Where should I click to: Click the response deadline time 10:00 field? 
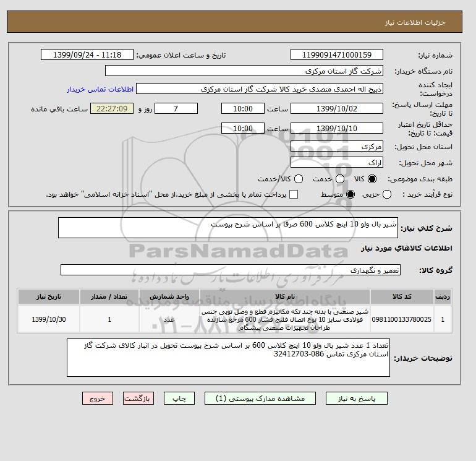243,108
